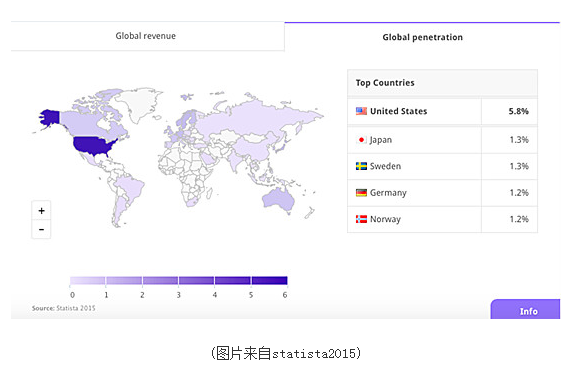The image size is (588, 370).
Task: Click the Germany flag icon
Action: 361,193
